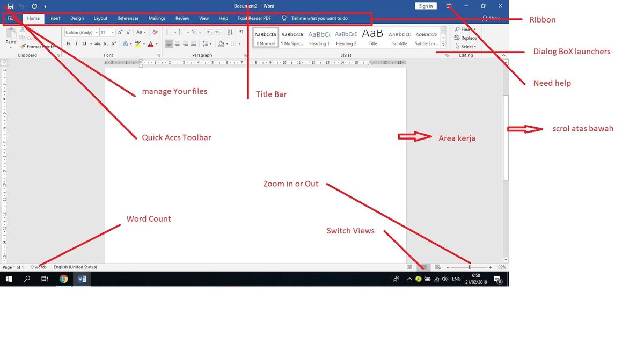Switch to the Design tab
This screenshot has height=358, width=644.
[77, 18]
